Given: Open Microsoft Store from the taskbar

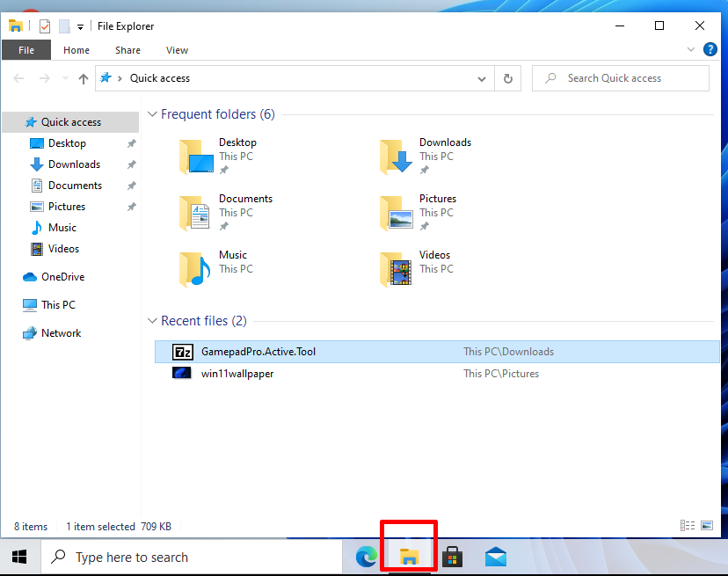Looking at the screenshot, I should click(x=452, y=557).
